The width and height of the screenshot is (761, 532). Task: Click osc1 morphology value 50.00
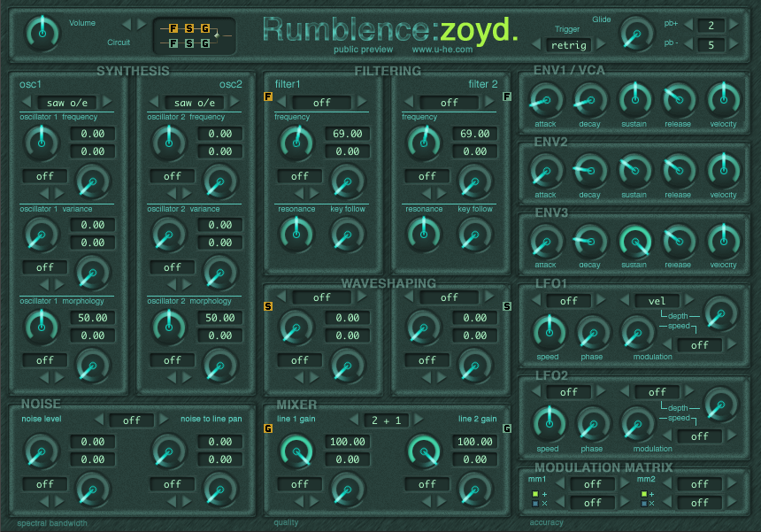[x=93, y=318]
